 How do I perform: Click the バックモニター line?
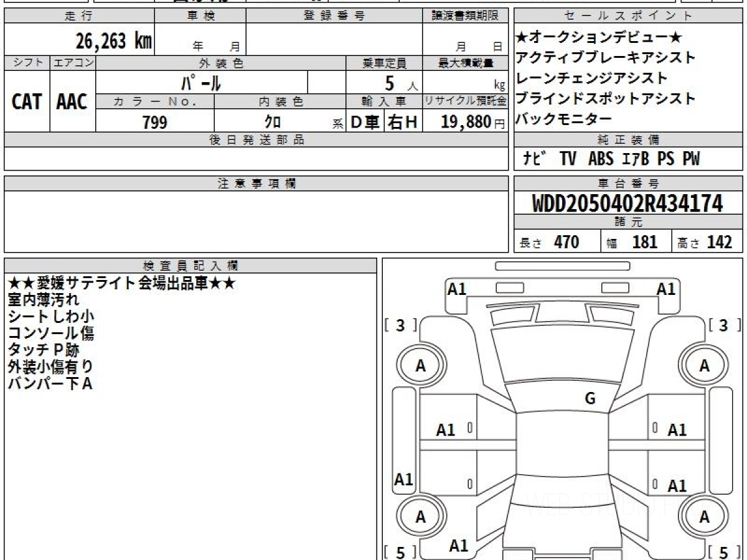click(x=564, y=119)
